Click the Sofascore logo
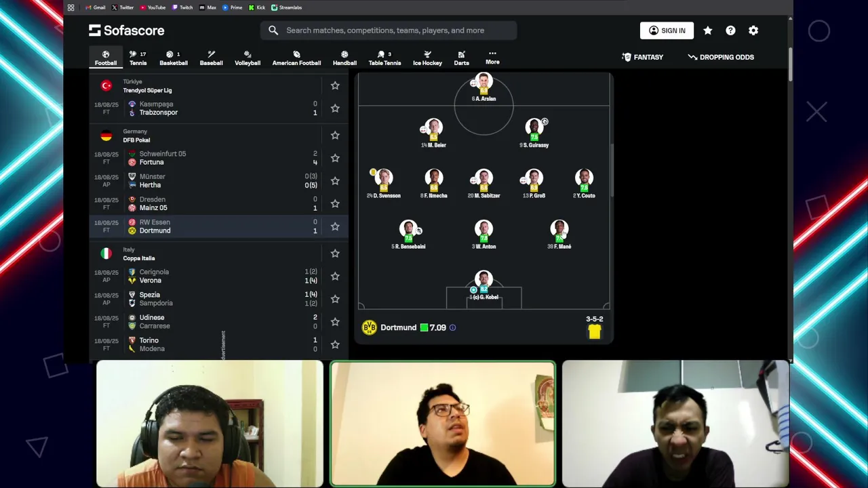868x488 pixels. [x=126, y=30]
